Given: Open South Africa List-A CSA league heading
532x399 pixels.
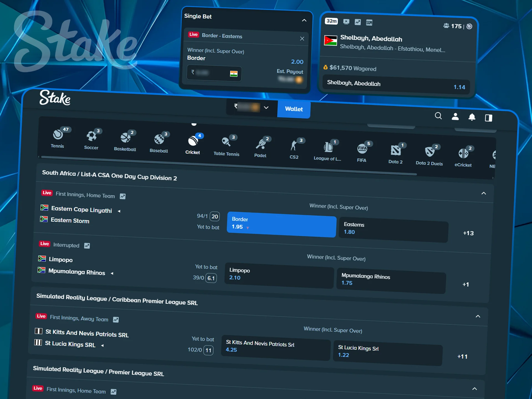Looking at the screenshot, I should [109, 175].
